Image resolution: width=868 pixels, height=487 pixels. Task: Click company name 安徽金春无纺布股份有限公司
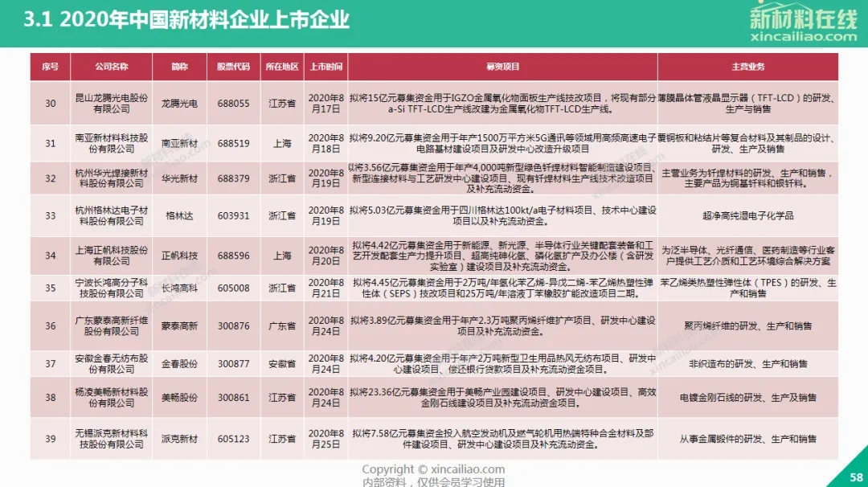click(111, 363)
